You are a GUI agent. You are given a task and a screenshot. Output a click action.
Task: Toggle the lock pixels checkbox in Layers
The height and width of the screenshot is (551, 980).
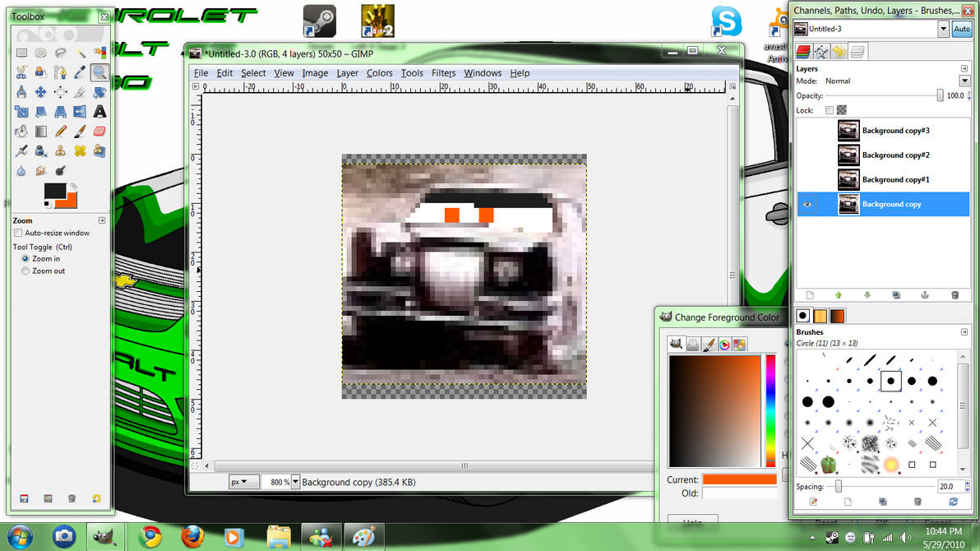click(x=830, y=110)
